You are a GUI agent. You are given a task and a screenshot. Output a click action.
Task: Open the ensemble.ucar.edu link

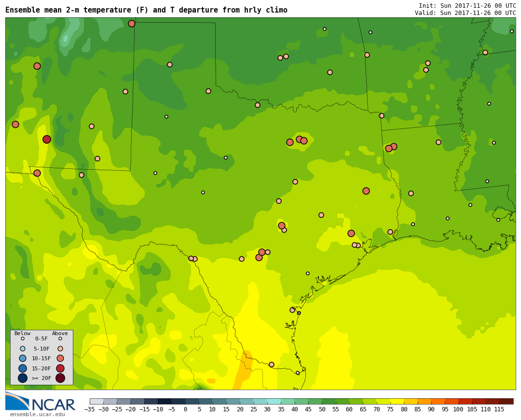(37, 415)
